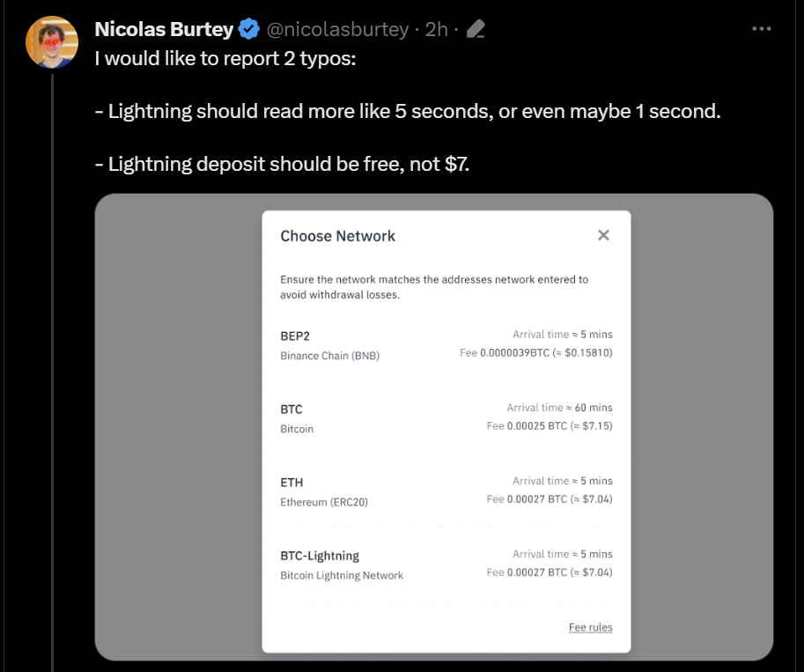Select the BEP2 network option
Viewport: 804px width, 672px height.
446,344
